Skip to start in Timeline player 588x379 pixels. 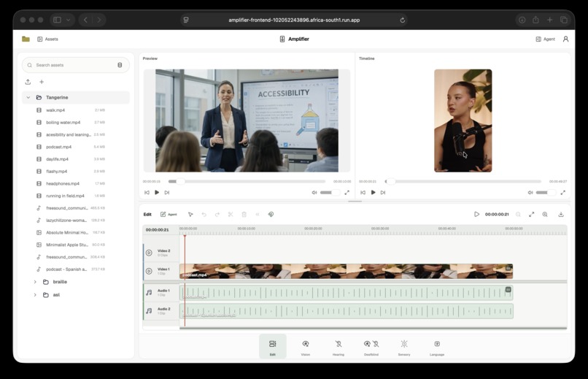coord(363,193)
